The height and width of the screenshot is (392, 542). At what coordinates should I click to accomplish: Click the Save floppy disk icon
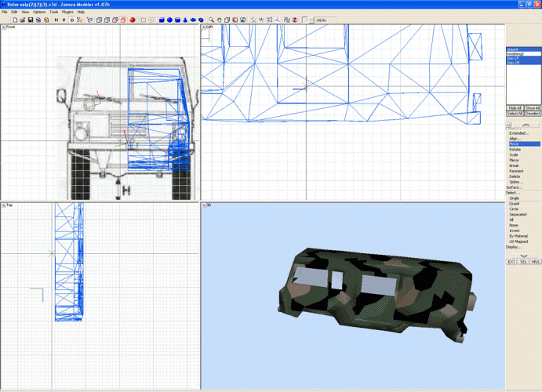[30, 20]
